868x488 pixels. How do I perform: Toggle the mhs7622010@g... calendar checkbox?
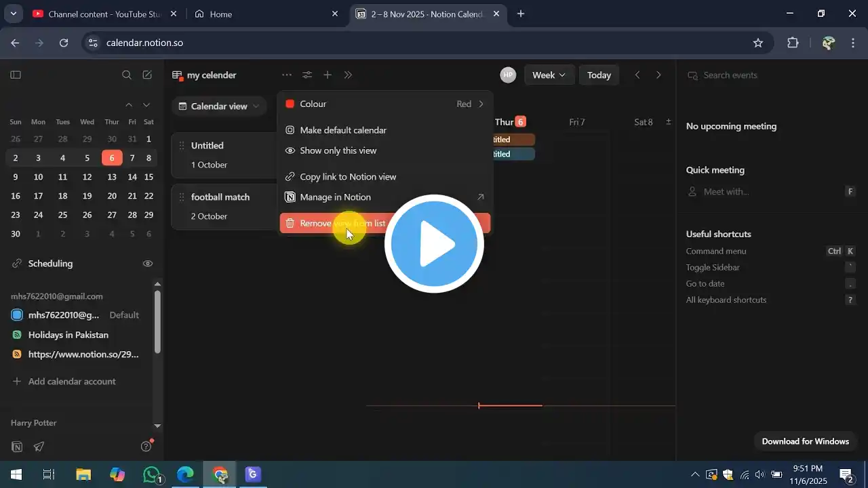click(x=17, y=315)
